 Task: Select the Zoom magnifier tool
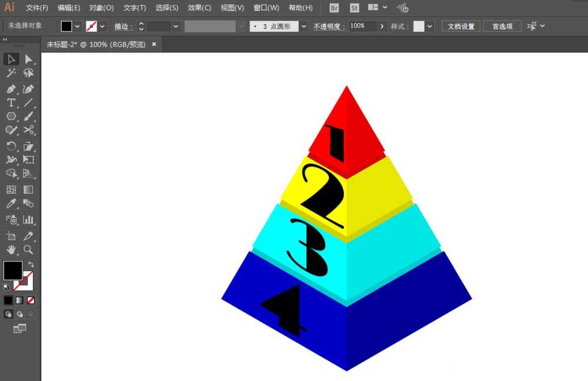pyautogui.click(x=28, y=250)
